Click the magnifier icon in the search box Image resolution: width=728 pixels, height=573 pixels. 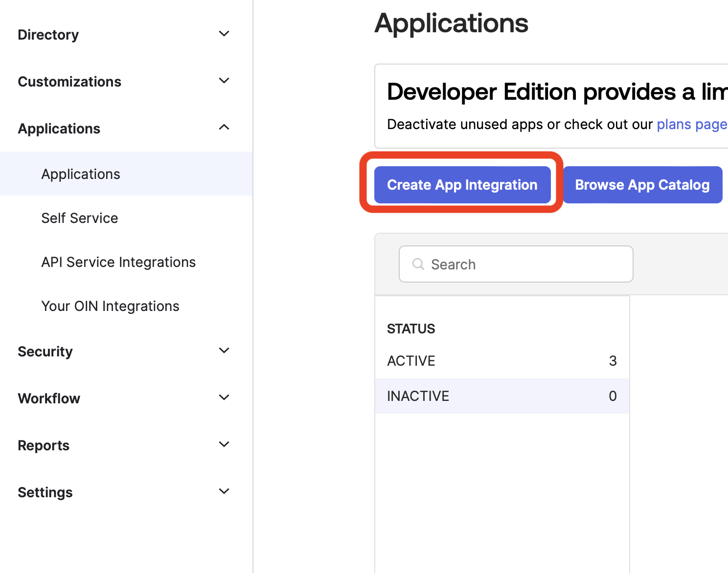418,264
